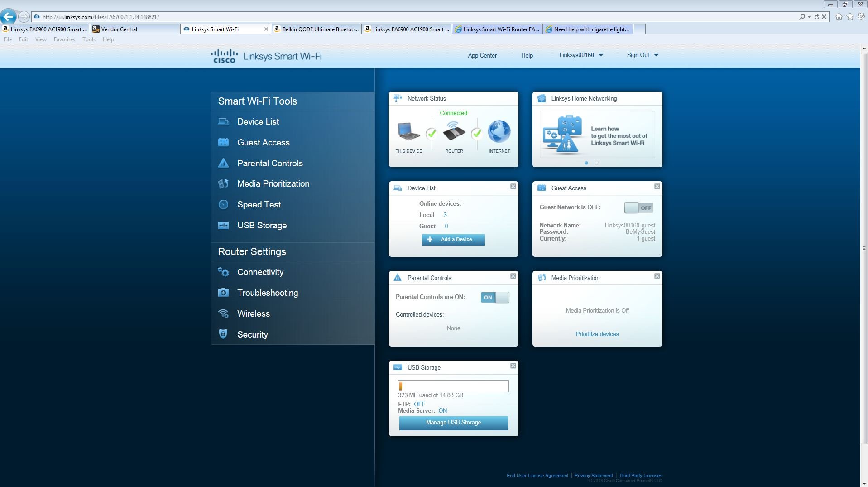
Task: Open Third Party Licenses link
Action: coord(641,476)
